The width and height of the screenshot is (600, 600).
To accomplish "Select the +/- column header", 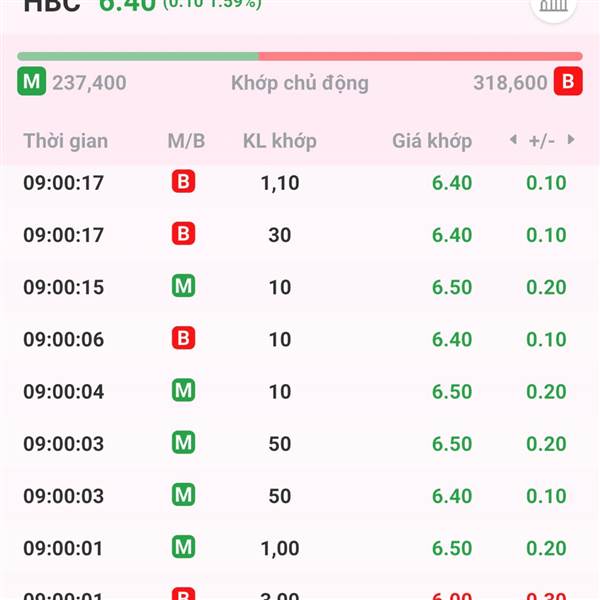I will [542, 141].
